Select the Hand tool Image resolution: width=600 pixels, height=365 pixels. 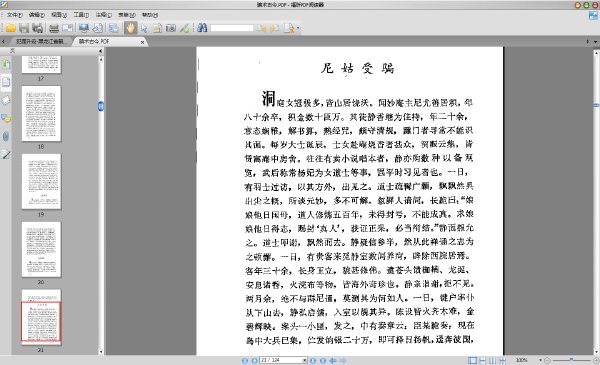tap(130, 28)
